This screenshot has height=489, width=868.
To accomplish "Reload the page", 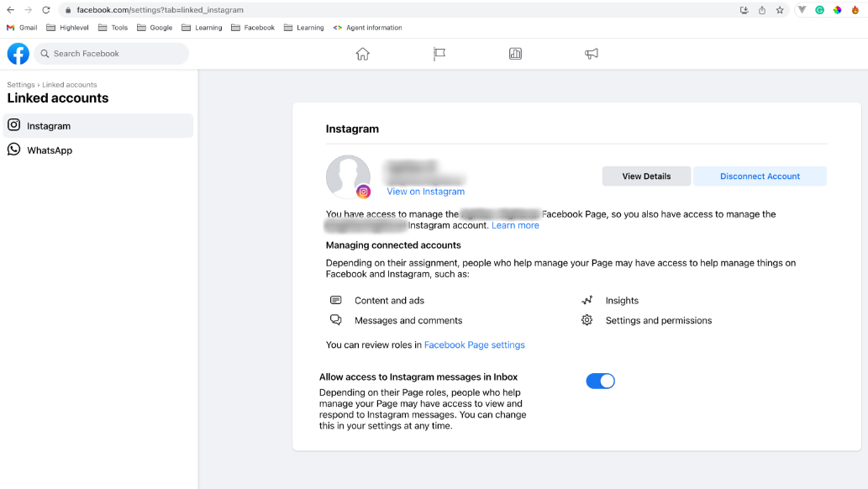I will point(46,10).
